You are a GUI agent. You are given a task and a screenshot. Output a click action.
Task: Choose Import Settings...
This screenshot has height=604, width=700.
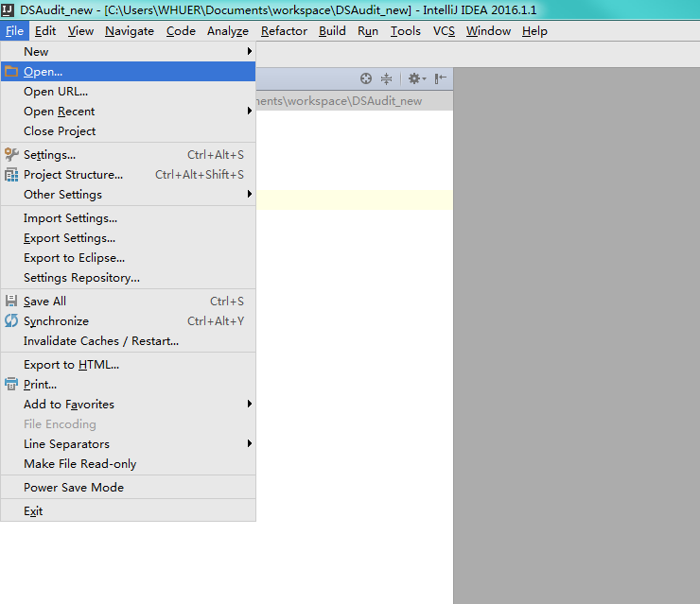coord(128,217)
